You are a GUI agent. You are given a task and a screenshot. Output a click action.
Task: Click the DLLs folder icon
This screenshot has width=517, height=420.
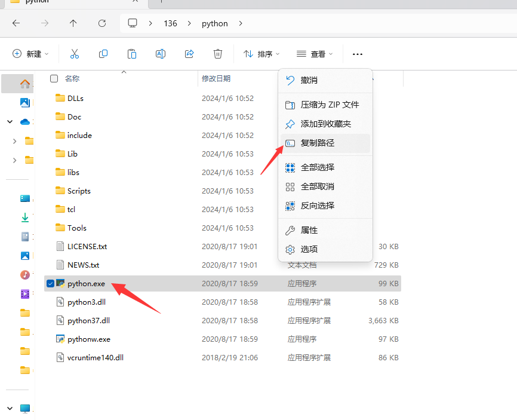(60, 98)
